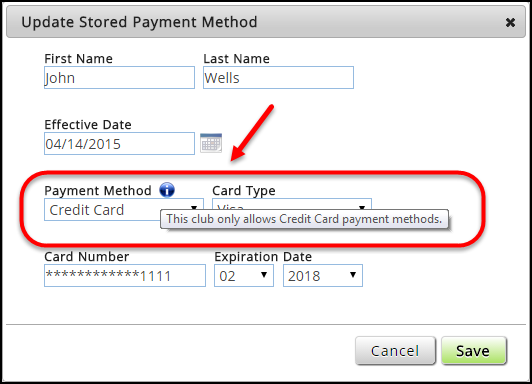The image size is (532, 384).
Task: Choose the expiration month dropdown showing 02
Action: click(x=244, y=276)
